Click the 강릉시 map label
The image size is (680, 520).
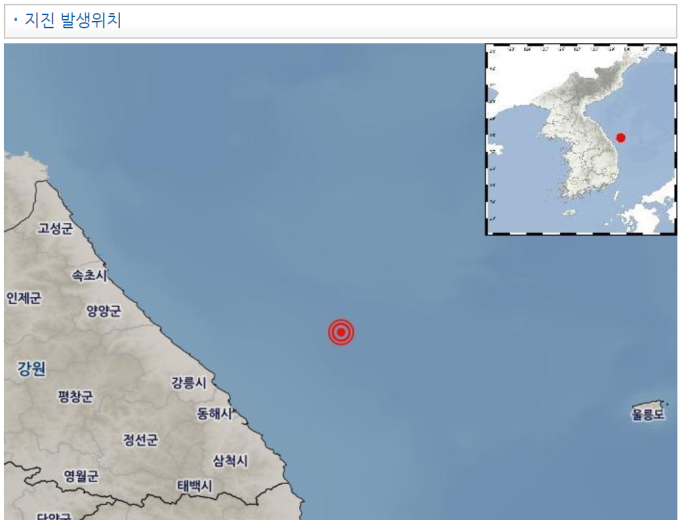189,383
